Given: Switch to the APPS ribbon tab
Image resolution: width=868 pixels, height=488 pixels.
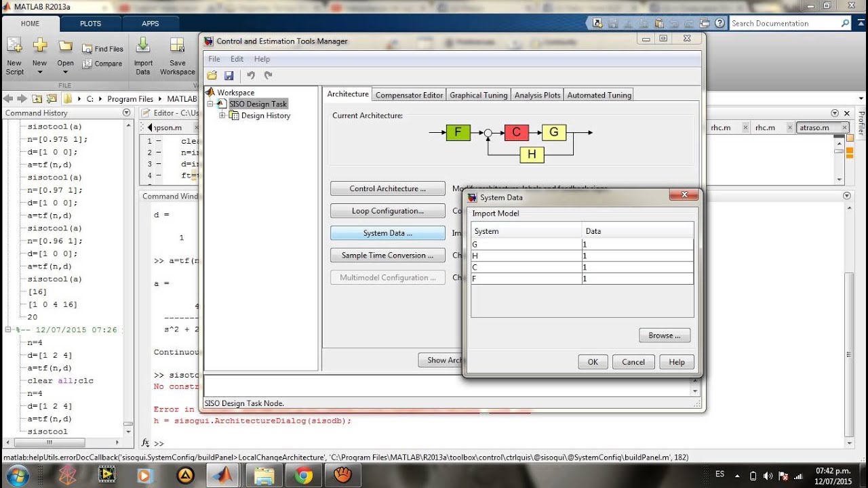Looking at the screenshot, I should point(151,23).
